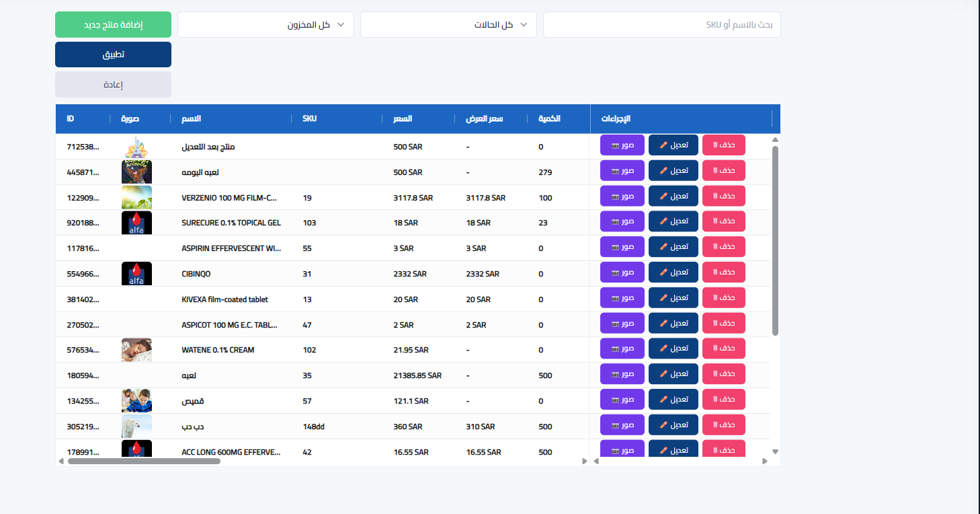Click the dark blue apply filters button
Image resolution: width=980 pixels, height=514 pixels.
click(x=113, y=54)
